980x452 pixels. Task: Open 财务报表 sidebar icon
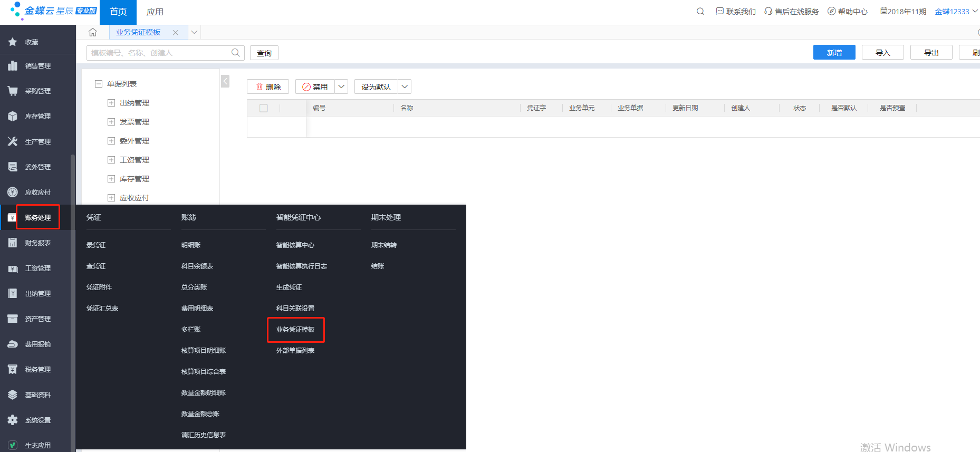13,243
